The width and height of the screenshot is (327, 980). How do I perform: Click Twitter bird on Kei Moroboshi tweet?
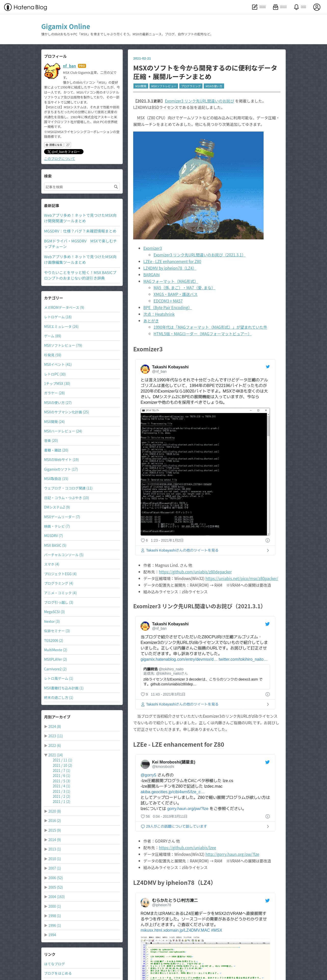click(268, 762)
